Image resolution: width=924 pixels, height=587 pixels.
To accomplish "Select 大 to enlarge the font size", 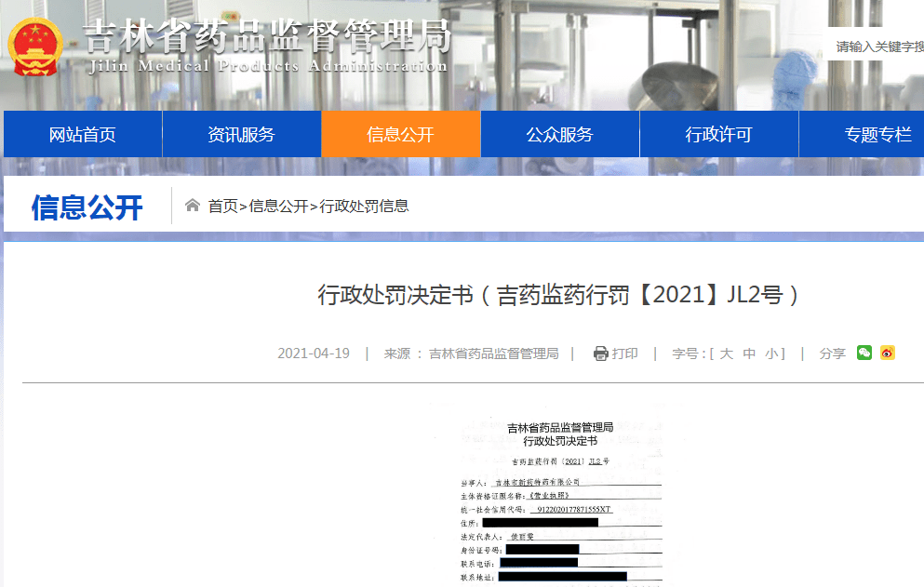I will pyautogui.click(x=729, y=354).
